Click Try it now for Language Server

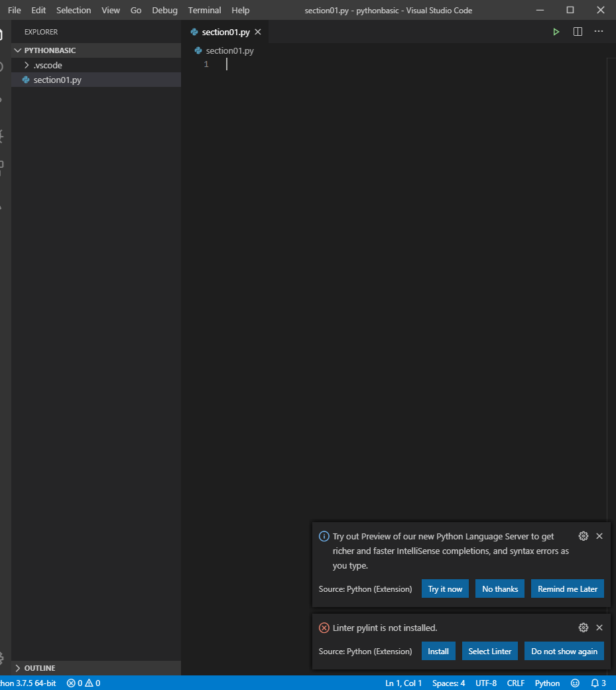445,588
